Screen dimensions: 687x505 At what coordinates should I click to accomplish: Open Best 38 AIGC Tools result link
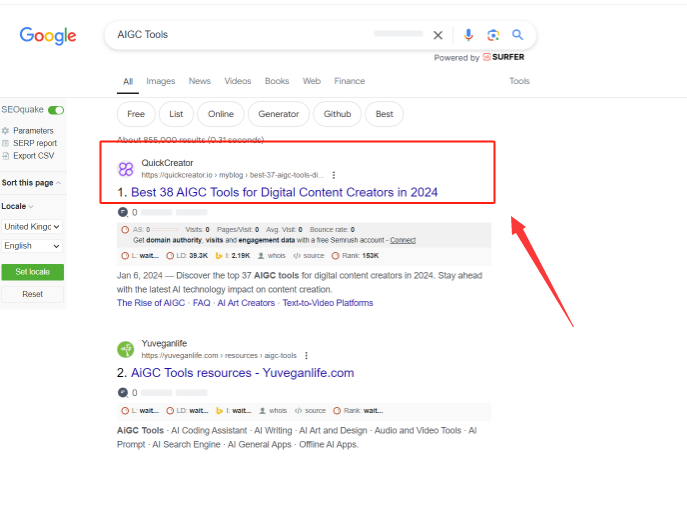pyautogui.click(x=284, y=192)
